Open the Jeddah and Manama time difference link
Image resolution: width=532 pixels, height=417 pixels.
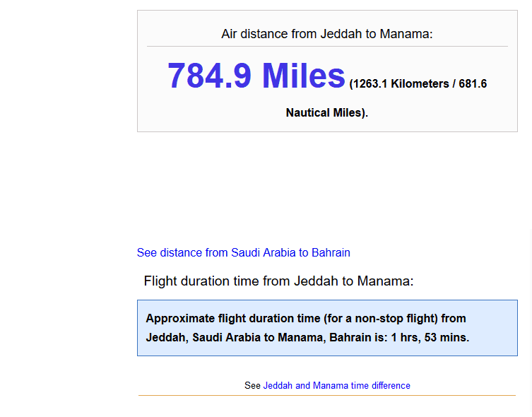(x=336, y=385)
